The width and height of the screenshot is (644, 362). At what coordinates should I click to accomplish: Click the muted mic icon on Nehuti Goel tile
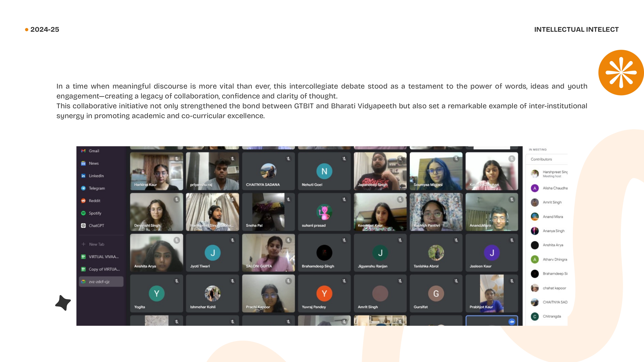[344, 159]
